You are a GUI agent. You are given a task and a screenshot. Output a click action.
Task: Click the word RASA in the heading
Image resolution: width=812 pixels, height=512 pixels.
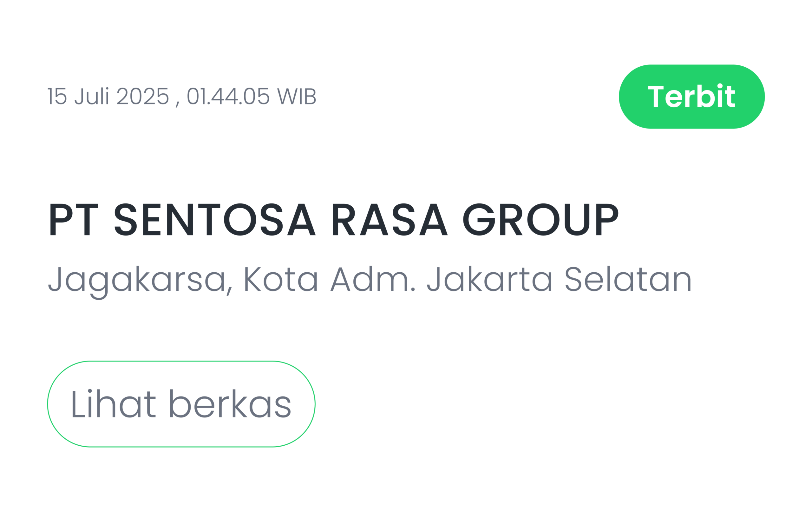tap(390, 219)
